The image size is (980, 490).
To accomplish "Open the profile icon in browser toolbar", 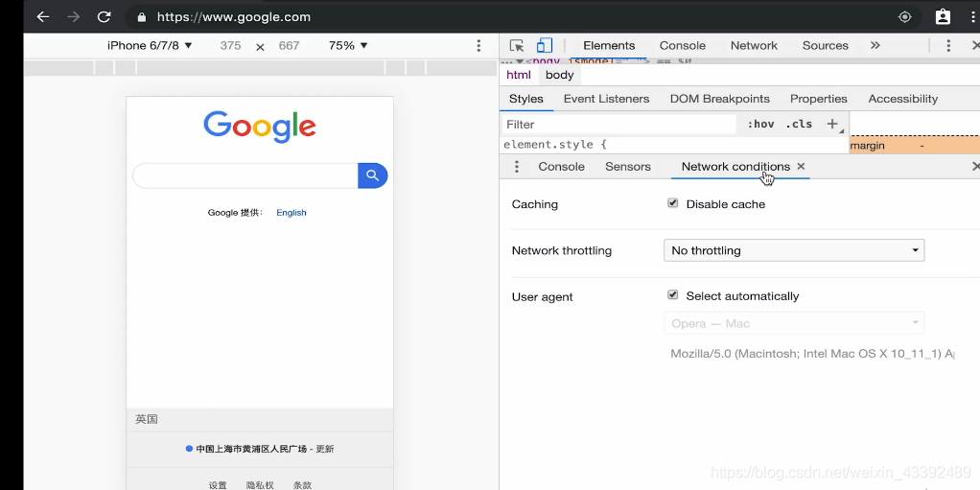I will pos(943,17).
